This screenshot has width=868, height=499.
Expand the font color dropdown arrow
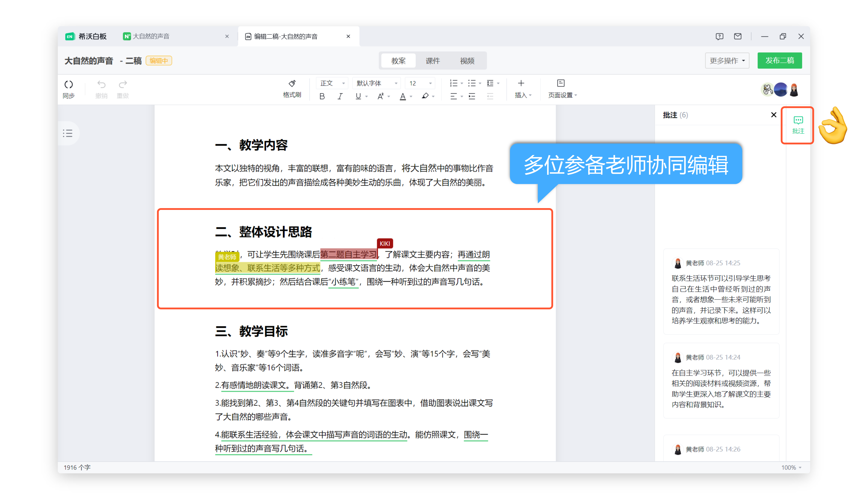pos(411,97)
